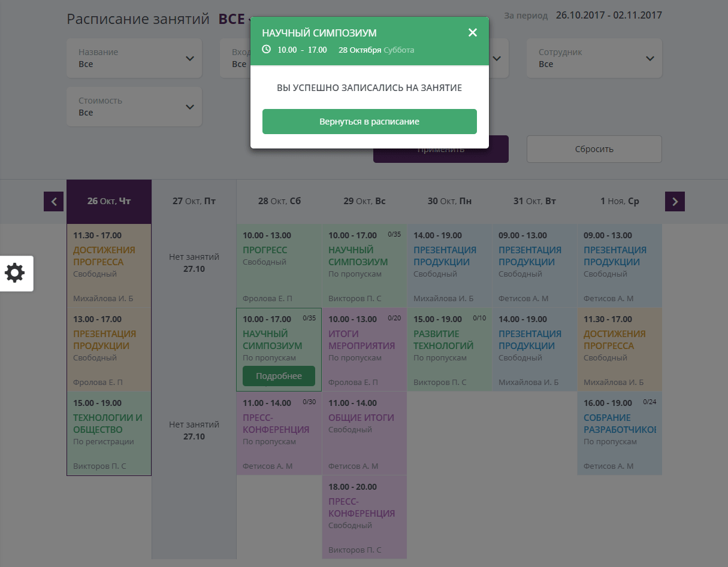Click Подробнее on Научный симпозиум card

279,376
